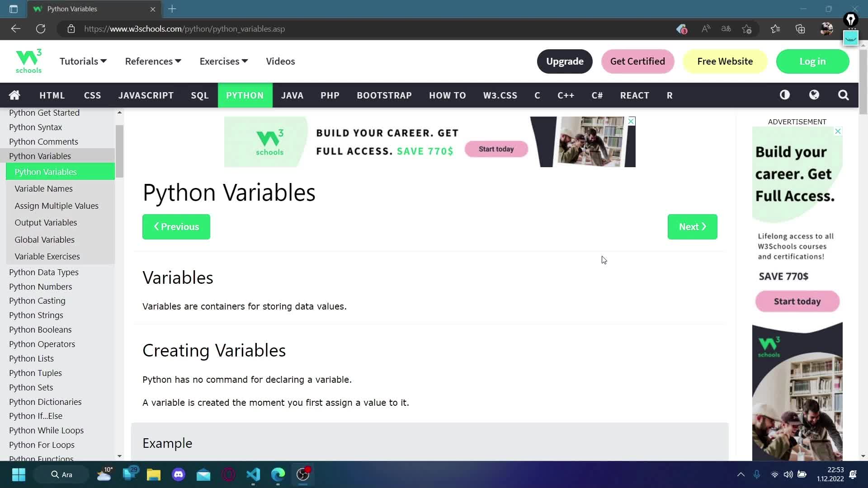Viewport: 868px width, 488px height.
Task: Click the dark mode toggle icon
Action: point(785,95)
